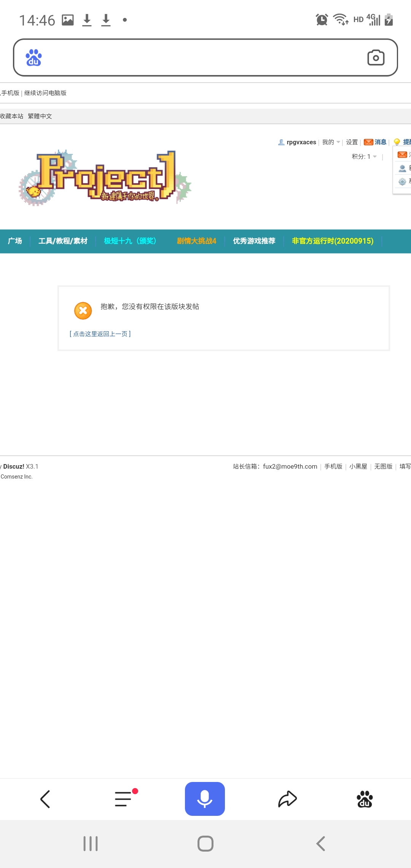Screen dimensions: 411x868
Task: Open the 广场 nav tab
Action: [x=15, y=241]
